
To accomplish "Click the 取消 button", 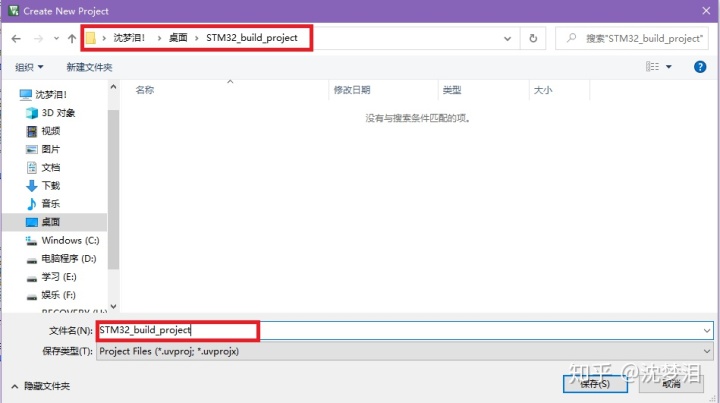I will 671,384.
